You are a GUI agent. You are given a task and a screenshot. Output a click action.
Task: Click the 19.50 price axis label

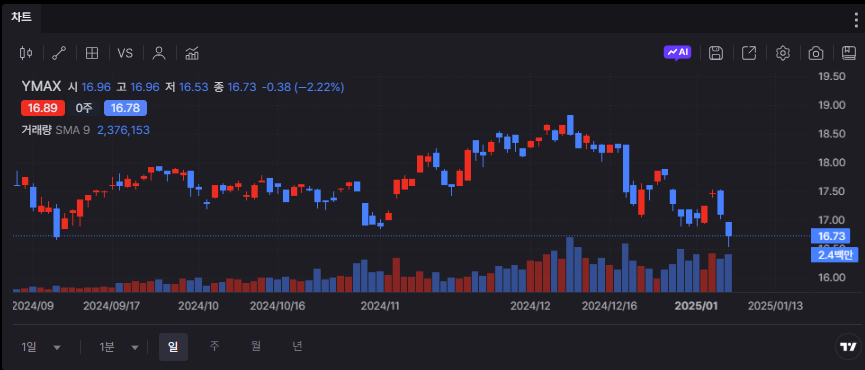tap(831, 76)
